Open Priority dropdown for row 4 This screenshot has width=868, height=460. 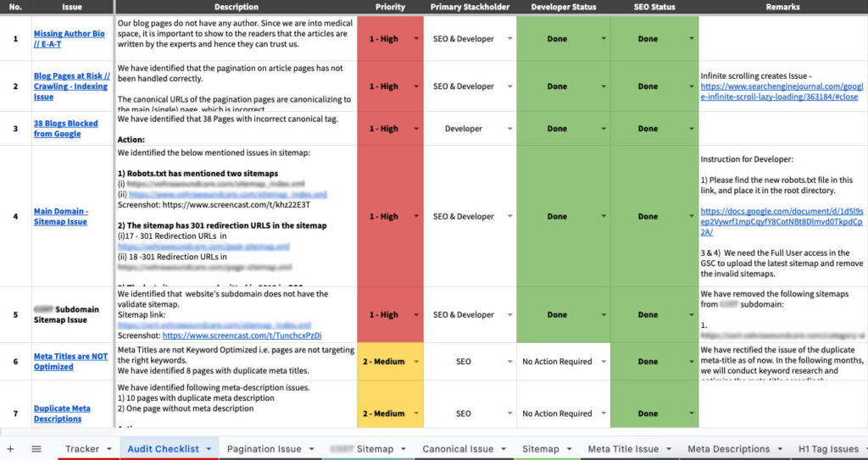tap(416, 216)
